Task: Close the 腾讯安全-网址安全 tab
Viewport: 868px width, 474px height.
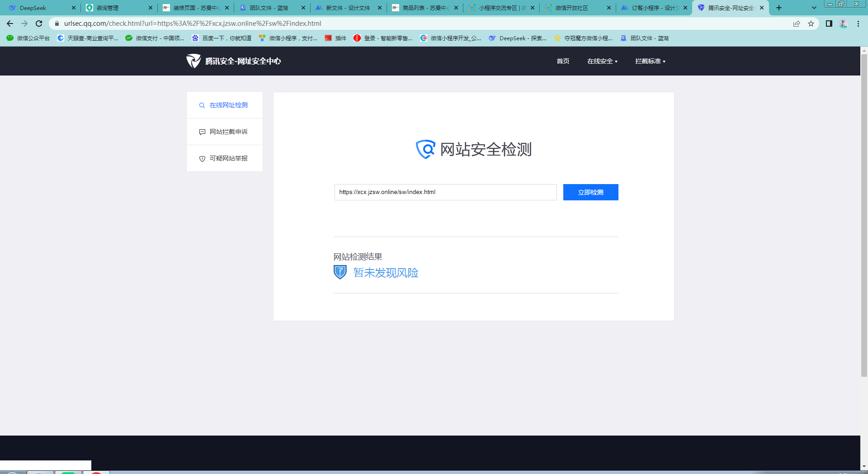Action: [x=762, y=8]
